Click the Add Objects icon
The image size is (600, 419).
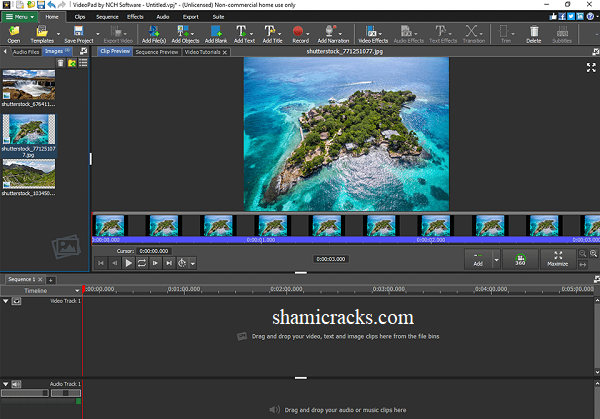[185, 34]
